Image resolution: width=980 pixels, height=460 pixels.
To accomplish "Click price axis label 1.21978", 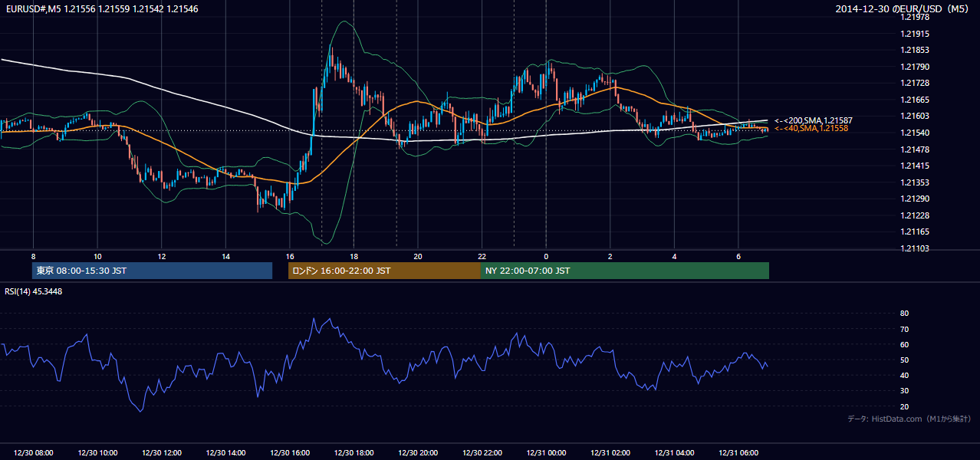I will coord(916,18).
